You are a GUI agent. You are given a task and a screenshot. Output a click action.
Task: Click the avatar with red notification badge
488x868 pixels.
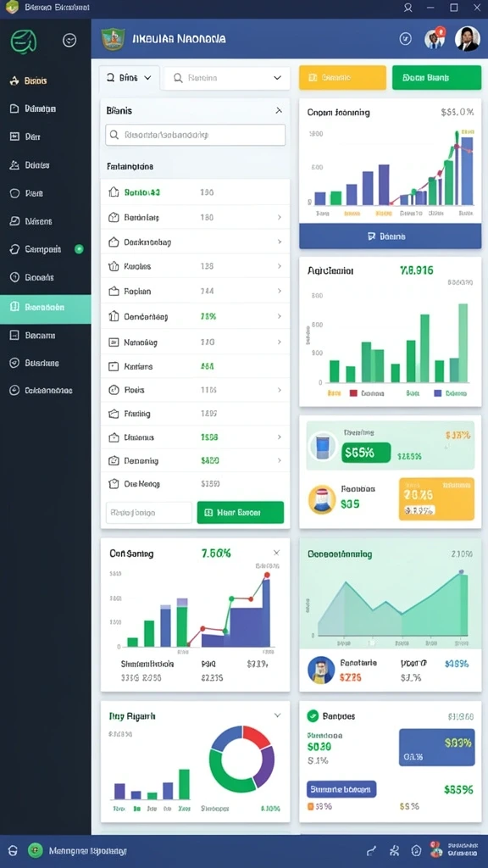(x=435, y=39)
